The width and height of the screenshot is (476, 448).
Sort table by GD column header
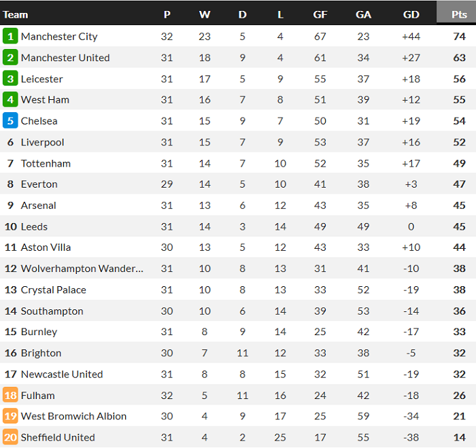coord(411,14)
